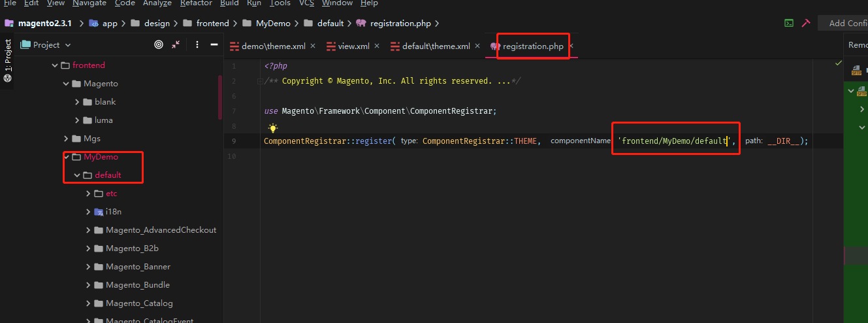This screenshot has height=323, width=868.
Task: Click the lightbulb quick-fix icon in editor
Action: click(273, 129)
